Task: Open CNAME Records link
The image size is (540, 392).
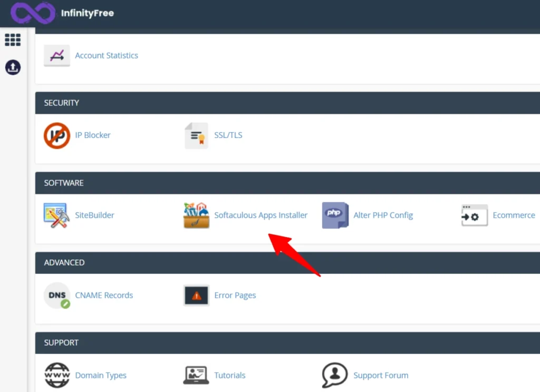Action: click(104, 295)
